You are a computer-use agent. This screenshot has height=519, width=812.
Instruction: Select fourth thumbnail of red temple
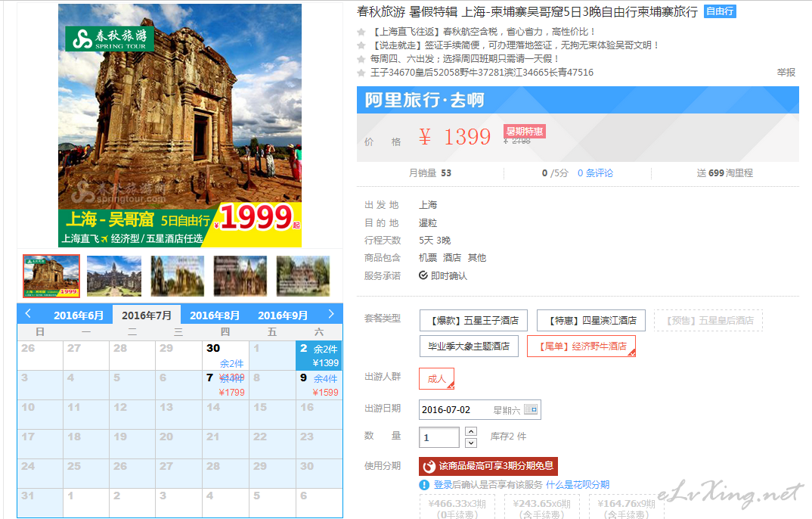pyautogui.click(x=240, y=276)
